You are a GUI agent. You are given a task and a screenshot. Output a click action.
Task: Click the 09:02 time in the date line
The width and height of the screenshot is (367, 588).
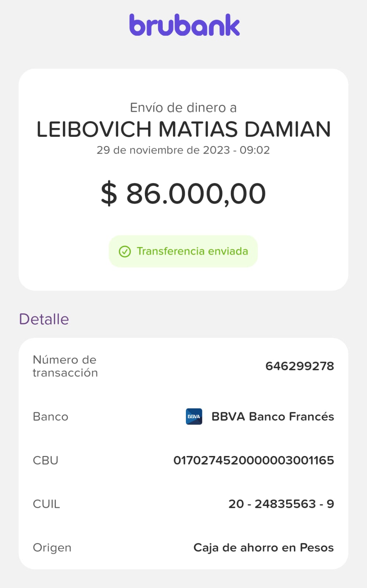tap(255, 150)
